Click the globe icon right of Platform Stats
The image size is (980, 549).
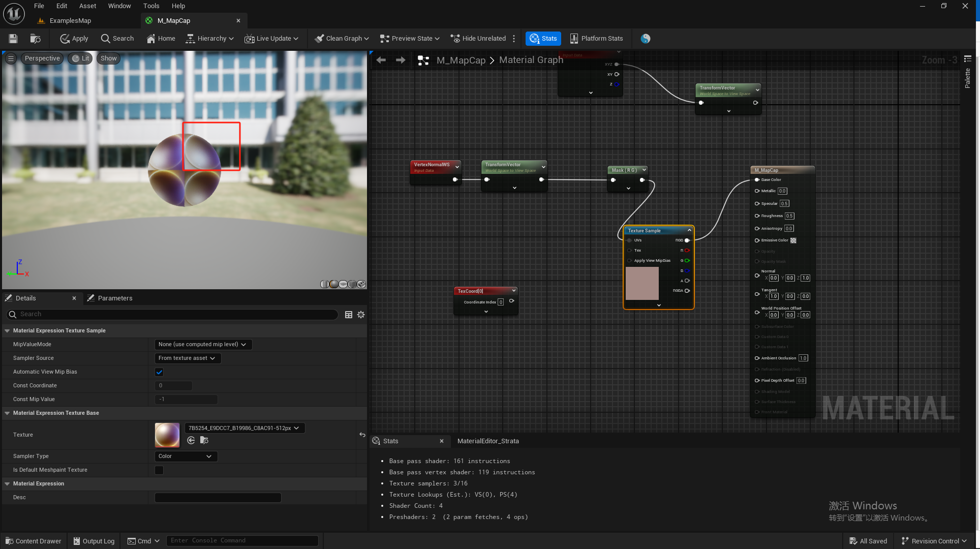click(x=645, y=39)
